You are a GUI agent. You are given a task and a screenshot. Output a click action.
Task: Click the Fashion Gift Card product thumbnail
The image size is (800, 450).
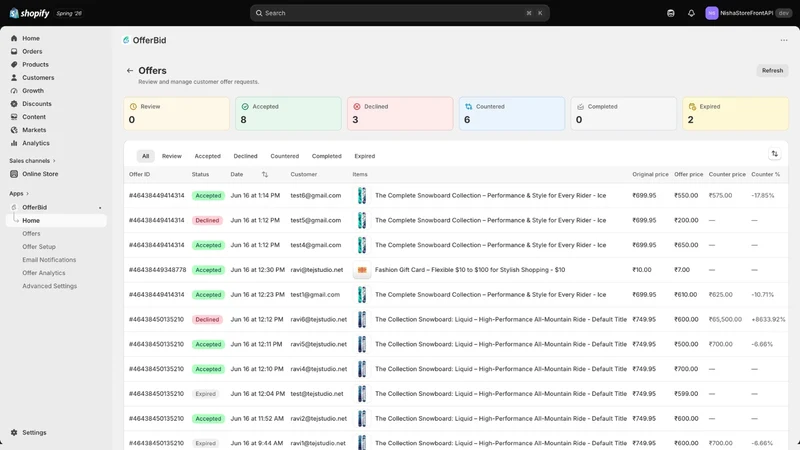point(362,270)
